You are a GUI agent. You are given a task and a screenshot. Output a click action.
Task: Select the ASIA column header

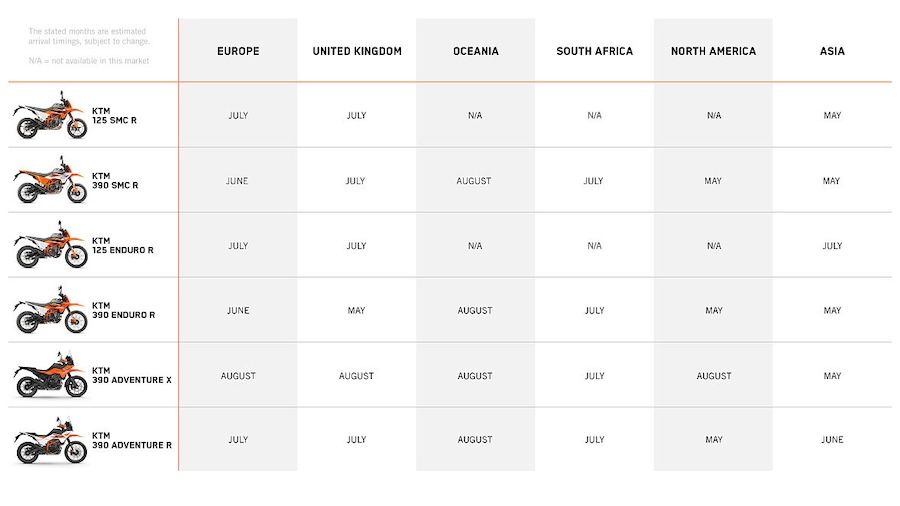coord(832,51)
